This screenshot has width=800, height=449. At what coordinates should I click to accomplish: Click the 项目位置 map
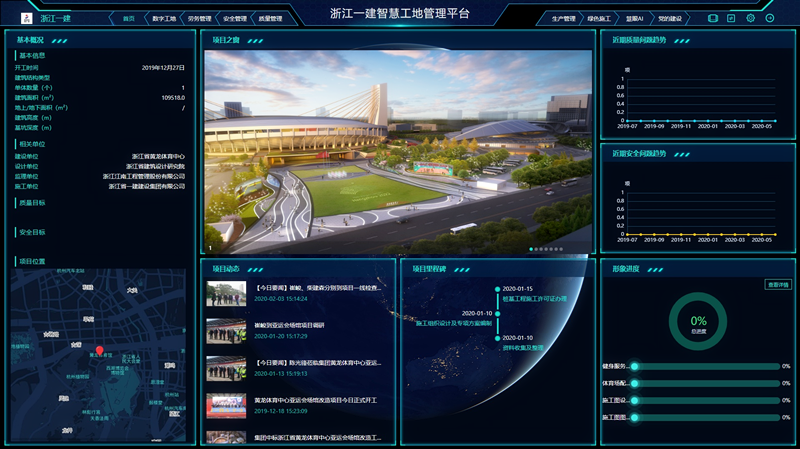point(98,355)
